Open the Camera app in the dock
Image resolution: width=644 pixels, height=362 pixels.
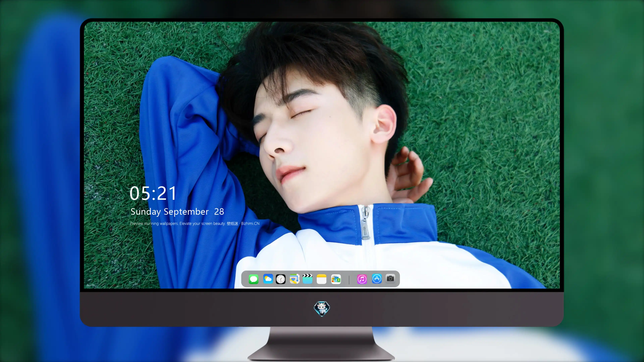[x=390, y=279]
